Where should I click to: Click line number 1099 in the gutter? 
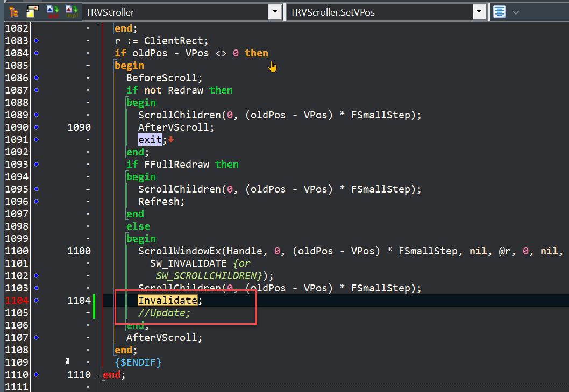(17, 238)
